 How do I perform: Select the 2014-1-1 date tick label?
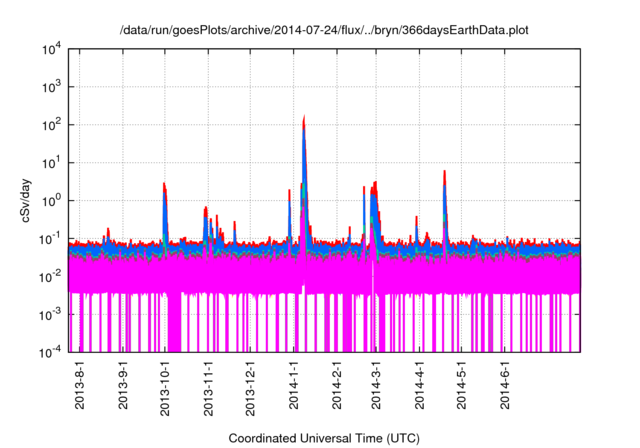[x=293, y=384]
